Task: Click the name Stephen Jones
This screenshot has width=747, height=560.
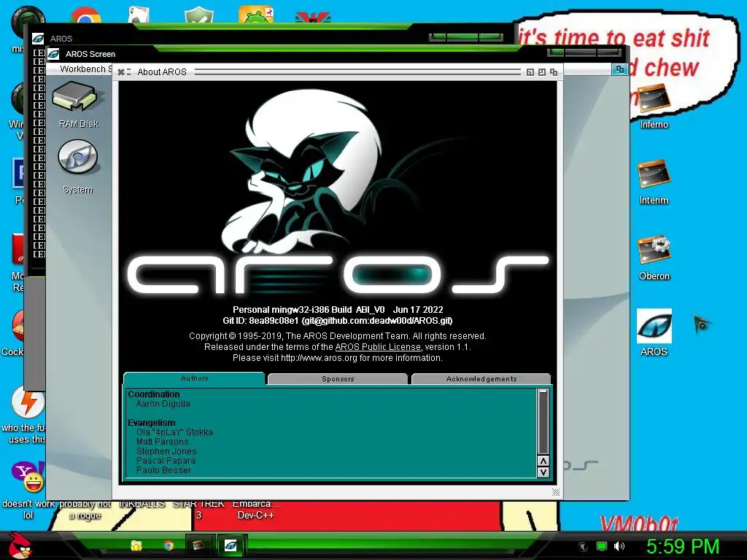Action: click(166, 451)
